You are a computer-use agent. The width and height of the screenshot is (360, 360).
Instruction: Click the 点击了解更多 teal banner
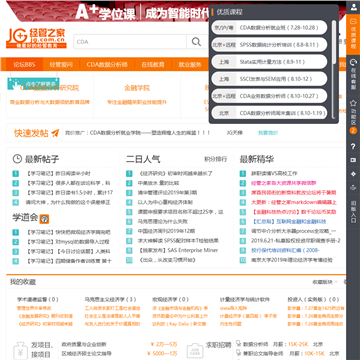(33, 83)
